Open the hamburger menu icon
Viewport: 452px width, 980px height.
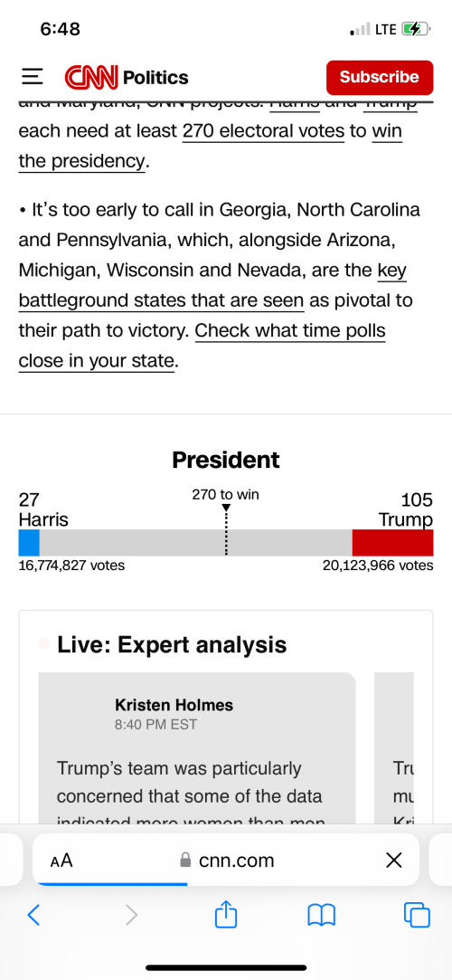32,78
